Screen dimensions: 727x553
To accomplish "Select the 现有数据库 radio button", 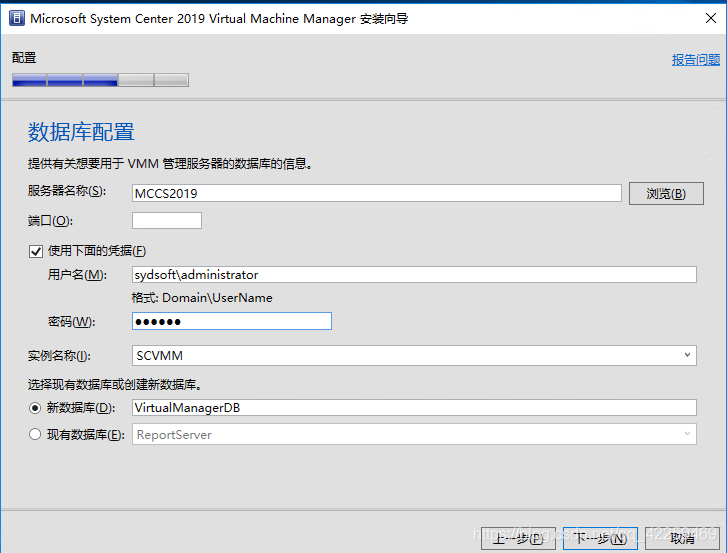I will click(35, 434).
